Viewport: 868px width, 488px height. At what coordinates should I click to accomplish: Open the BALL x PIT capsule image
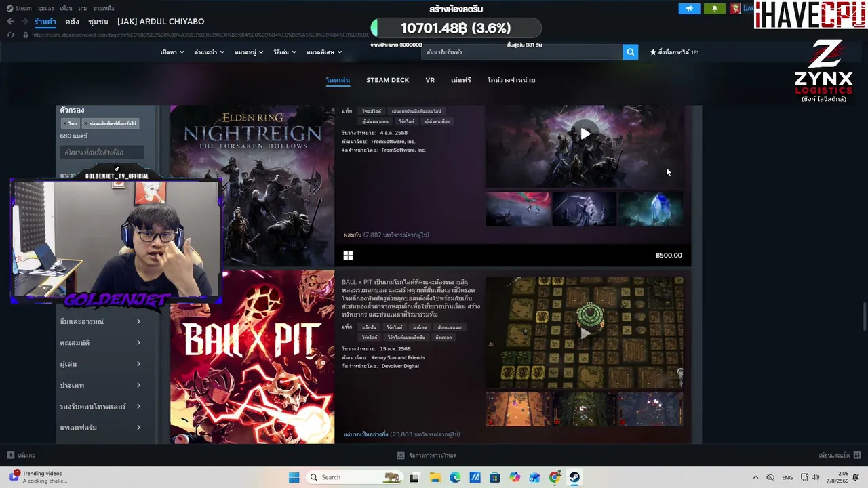[x=252, y=357]
